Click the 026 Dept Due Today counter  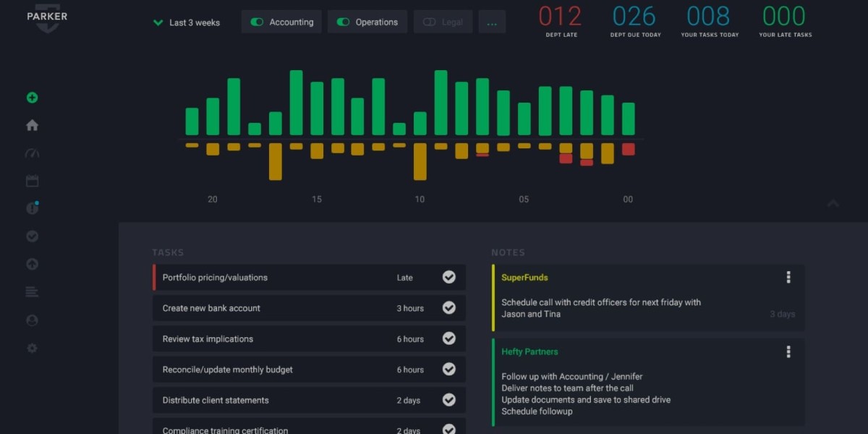click(635, 21)
